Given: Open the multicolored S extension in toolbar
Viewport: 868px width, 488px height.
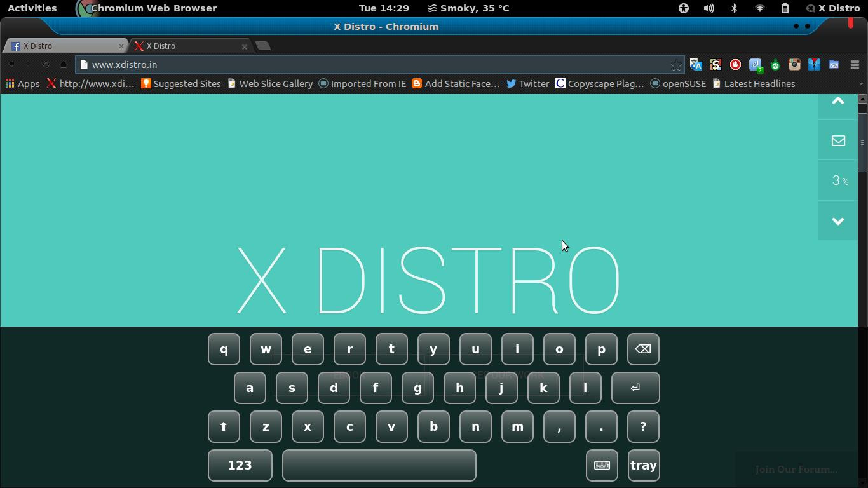Looking at the screenshot, I should (715, 65).
